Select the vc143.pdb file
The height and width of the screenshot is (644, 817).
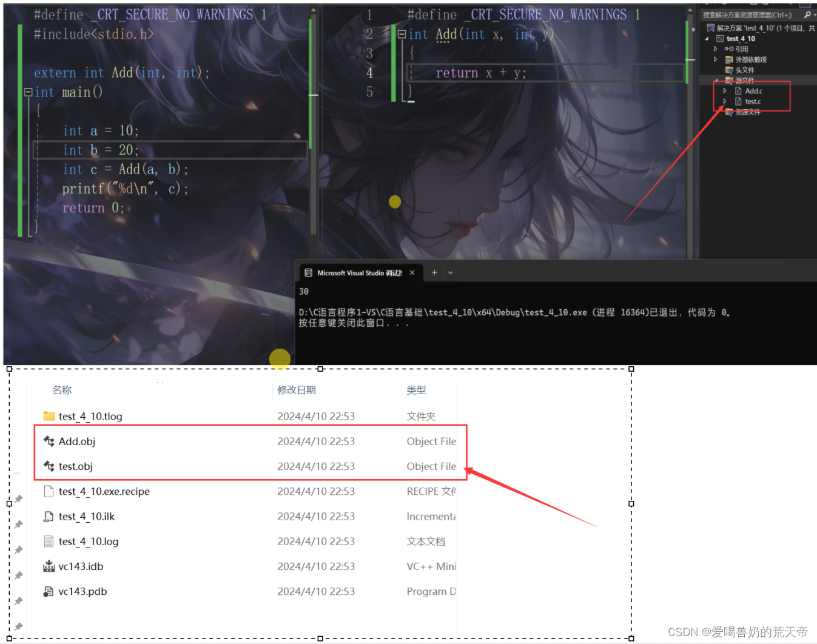[82, 591]
